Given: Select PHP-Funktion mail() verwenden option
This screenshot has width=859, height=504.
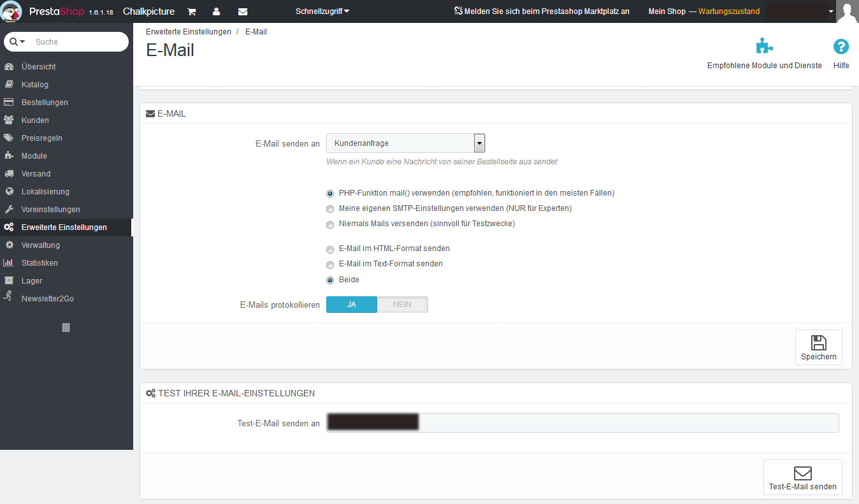Looking at the screenshot, I should click(330, 193).
